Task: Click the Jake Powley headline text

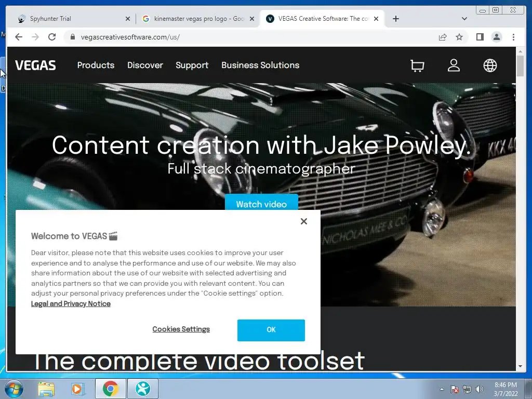Action: [x=261, y=145]
